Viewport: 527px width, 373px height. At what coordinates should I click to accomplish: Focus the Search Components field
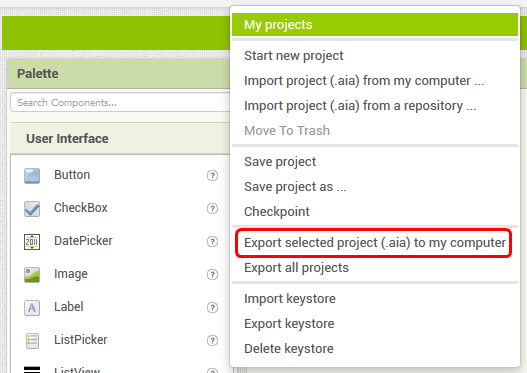point(120,102)
